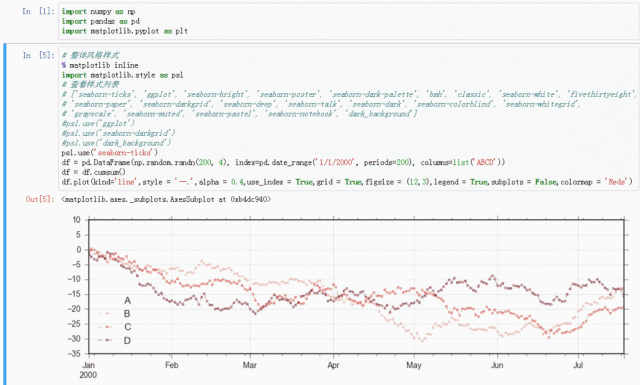
Task: Click the commented psl.use('dark_background') line
Action: click(x=116, y=143)
